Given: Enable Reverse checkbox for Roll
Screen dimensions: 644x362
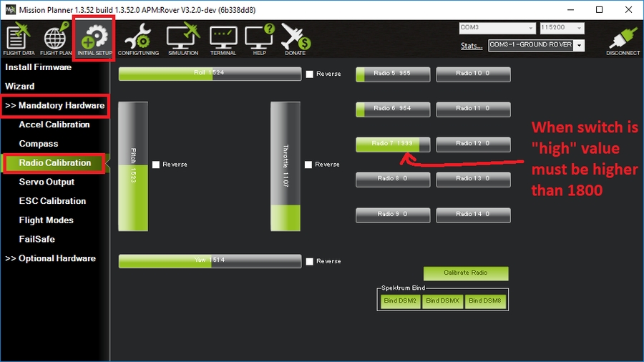Looking at the screenshot, I should [x=310, y=74].
